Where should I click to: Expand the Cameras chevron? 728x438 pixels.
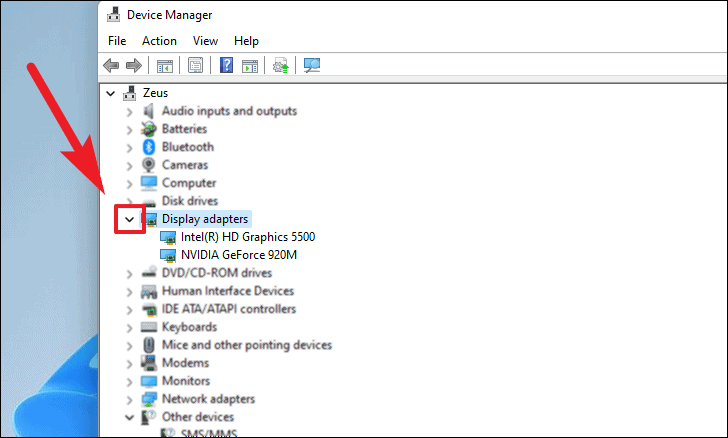pyautogui.click(x=130, y=166)
